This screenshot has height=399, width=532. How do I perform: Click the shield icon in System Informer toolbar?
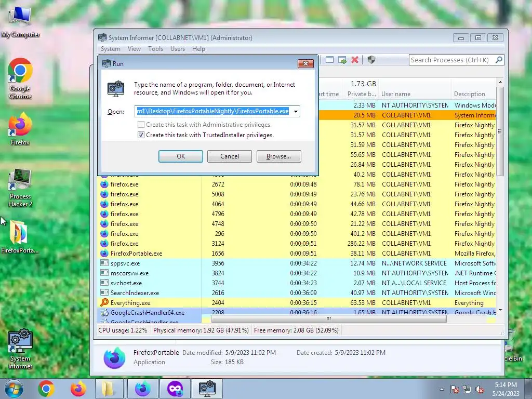[x=371, y=60]
